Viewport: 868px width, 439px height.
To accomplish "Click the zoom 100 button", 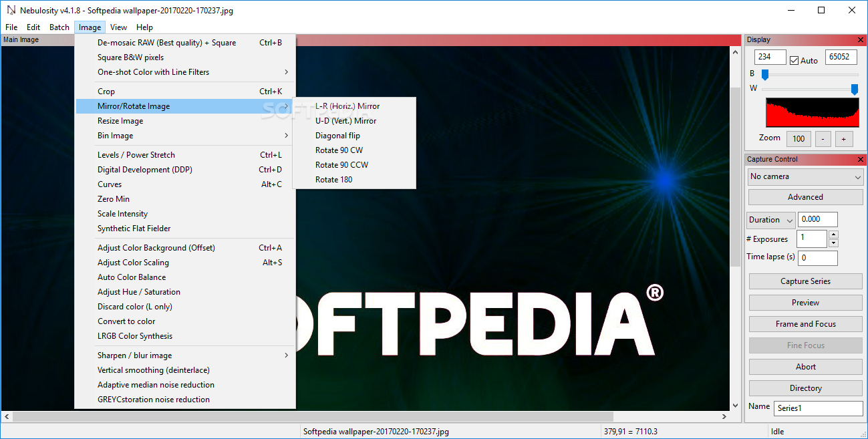I will tap(799, 139).
